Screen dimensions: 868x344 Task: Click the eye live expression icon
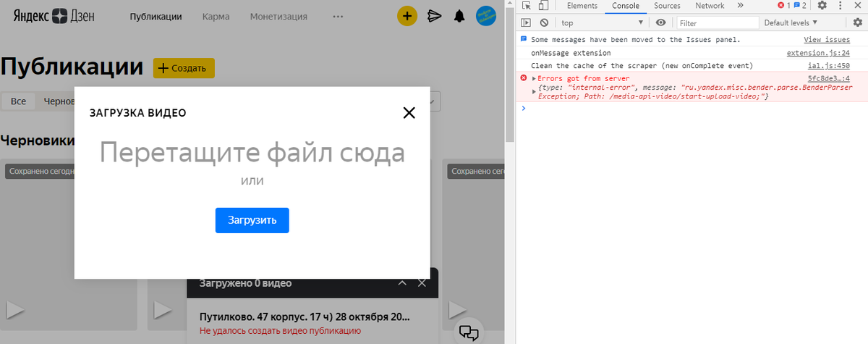(x=660, y=22)
